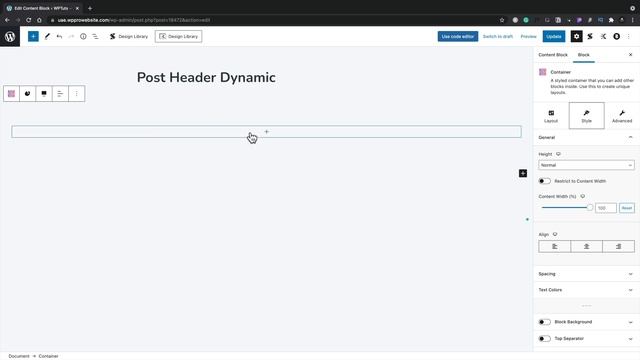Screen dimensions: 640x360
Task: Reload the browser page
Action: coord(28,20)
